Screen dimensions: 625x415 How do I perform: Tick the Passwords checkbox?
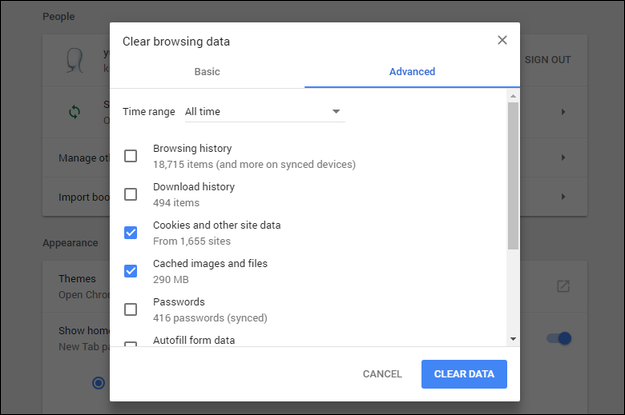tap(131, 309)
